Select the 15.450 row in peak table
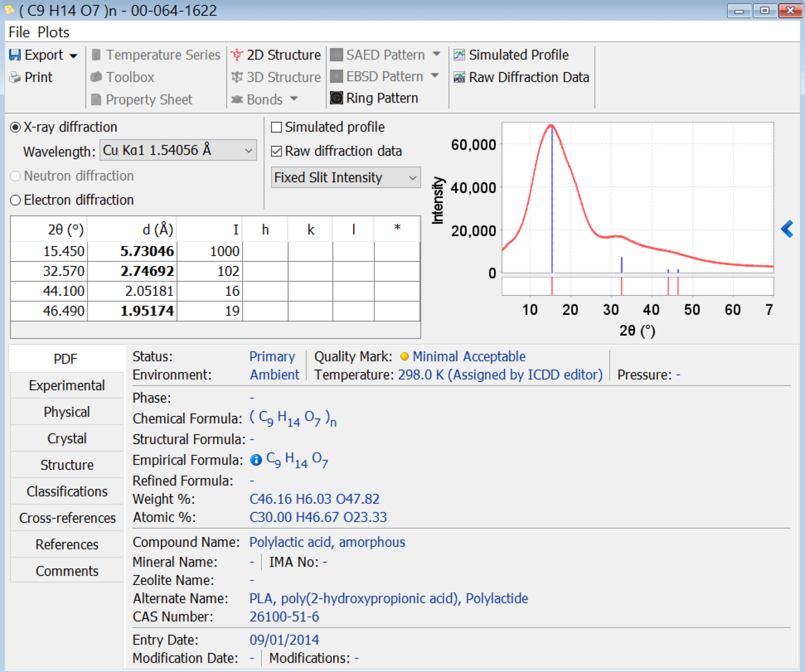The image size is (805, 672). click(64, 251)
